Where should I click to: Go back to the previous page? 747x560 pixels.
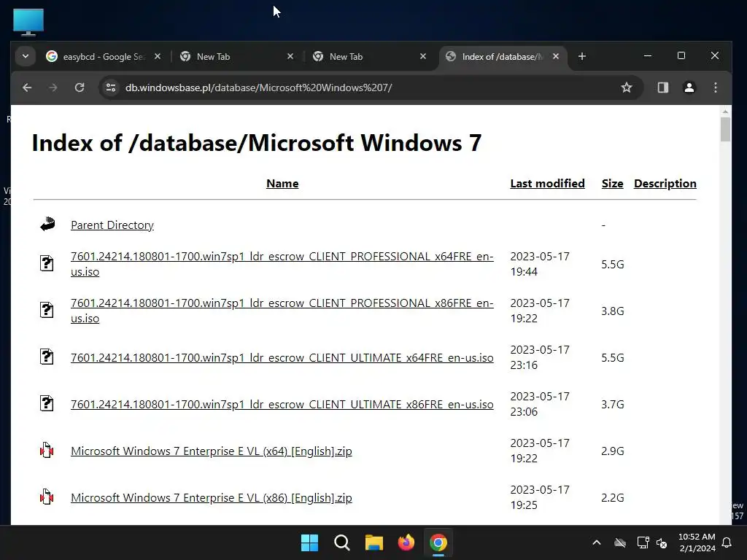27,87
